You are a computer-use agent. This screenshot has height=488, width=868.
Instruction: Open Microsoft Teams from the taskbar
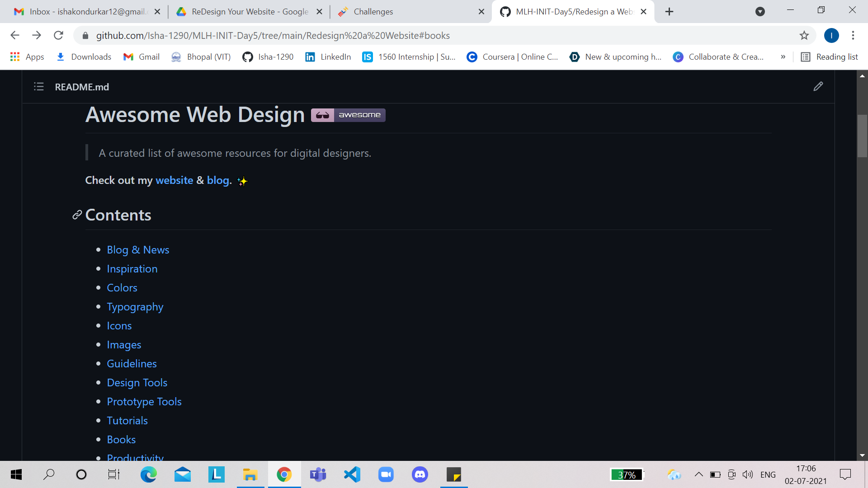click(318, 474)
